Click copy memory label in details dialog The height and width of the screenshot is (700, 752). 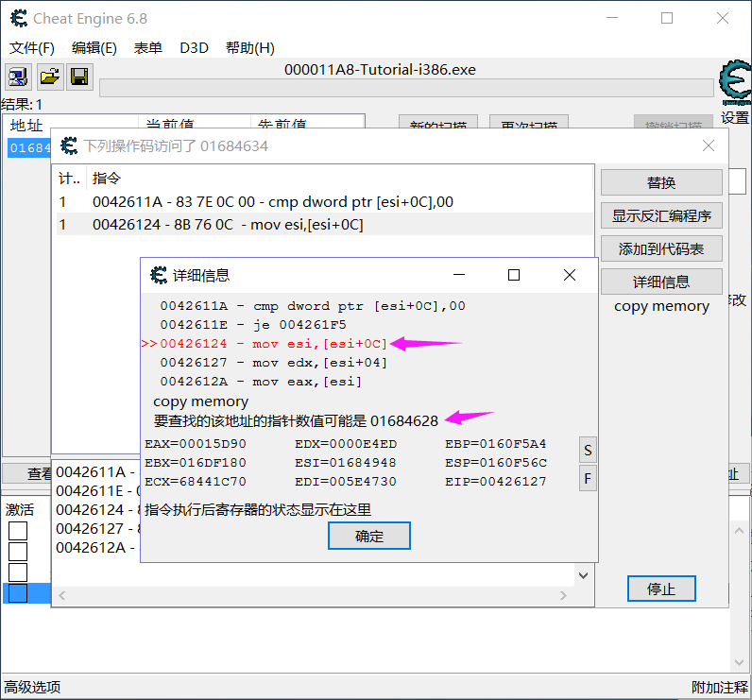click(x=200, y=401)
